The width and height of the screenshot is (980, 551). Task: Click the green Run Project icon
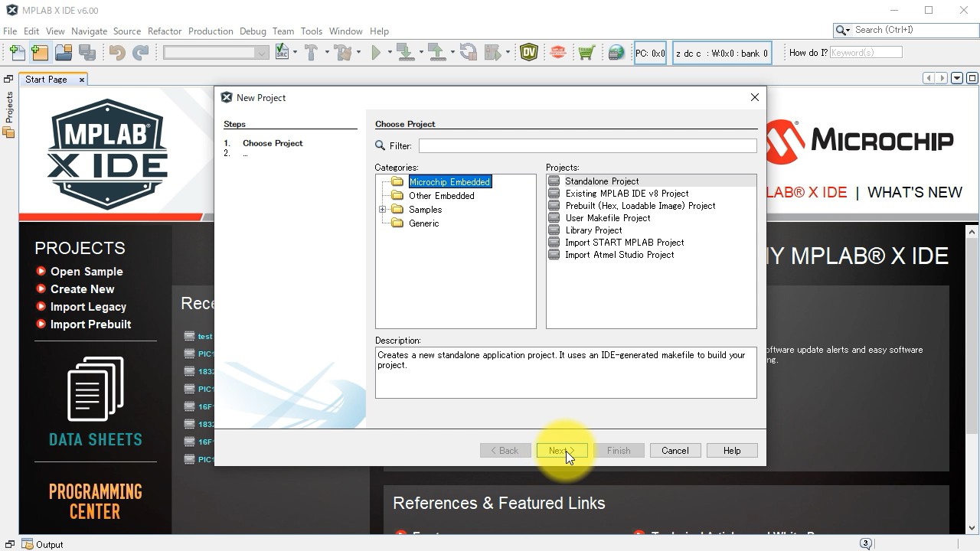pos(376,52)
